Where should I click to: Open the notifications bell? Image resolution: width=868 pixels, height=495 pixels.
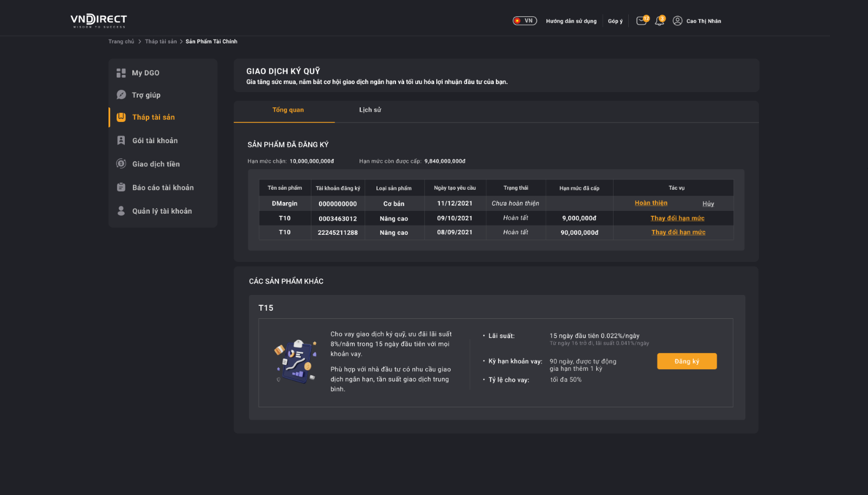pos(659,21)
